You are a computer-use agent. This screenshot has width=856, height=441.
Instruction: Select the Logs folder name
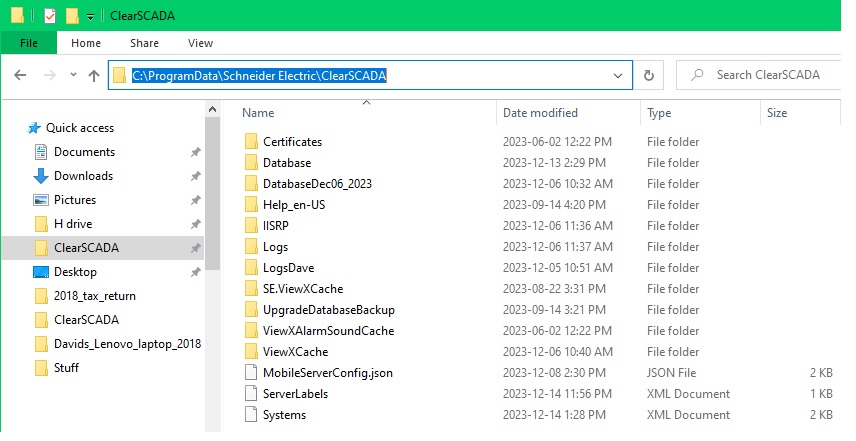click(275, 247)
